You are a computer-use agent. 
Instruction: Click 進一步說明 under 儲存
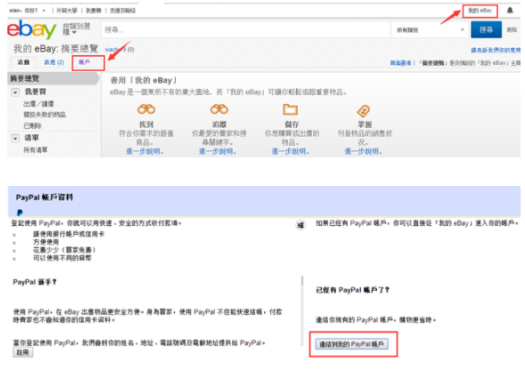click(290, 152)
